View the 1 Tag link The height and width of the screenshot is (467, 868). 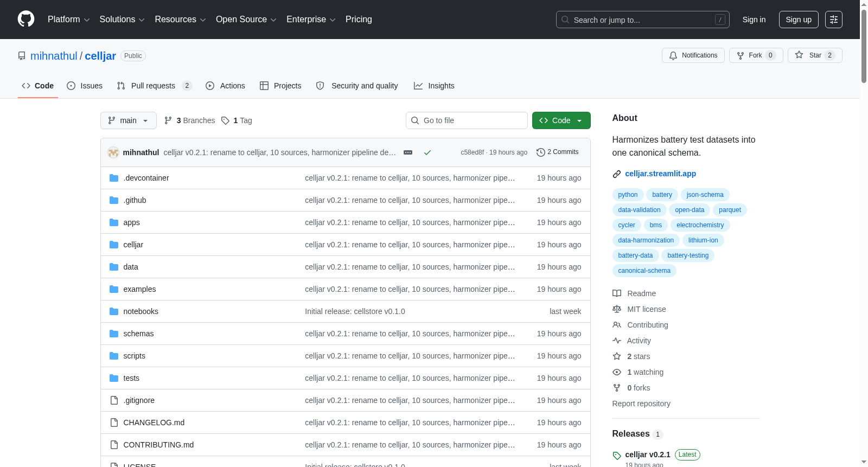(237, 120)
